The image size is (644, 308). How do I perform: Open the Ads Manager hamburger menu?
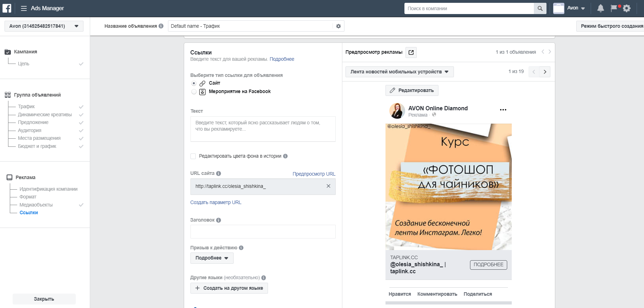point(24,8)
